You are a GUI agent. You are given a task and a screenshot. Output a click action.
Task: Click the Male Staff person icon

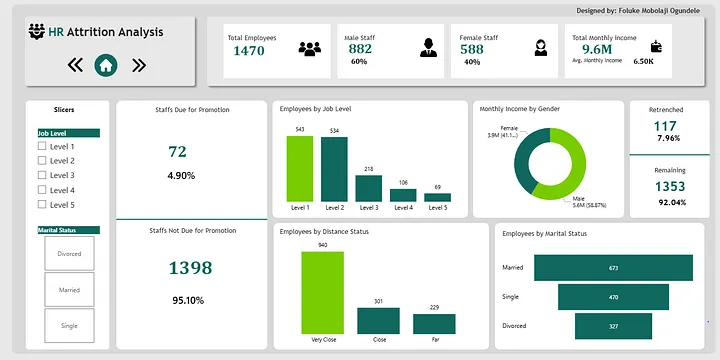(x=428, y=48)
